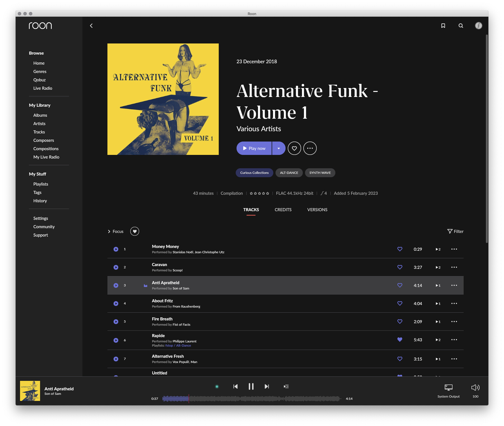Open the ALT-DANCE genre tag
This screenshot has width=504, height=426.
[289, 173]
